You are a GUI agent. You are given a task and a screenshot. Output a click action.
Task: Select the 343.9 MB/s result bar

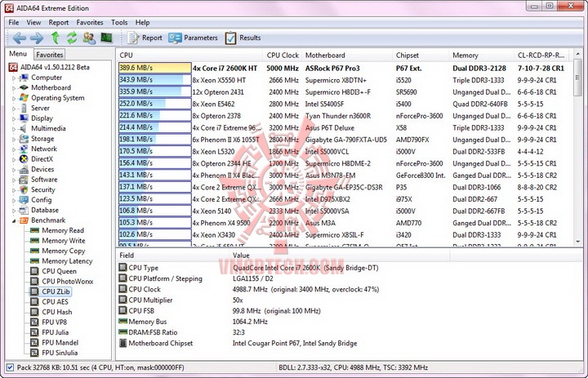pos(155,80)
